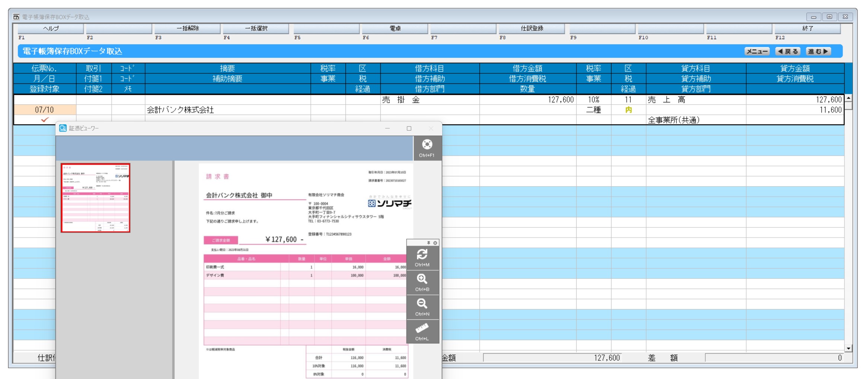The width and height of the screenshot is (868, 379).
Task: Select the invoice page thumbnail in viewer
Action: click(x=96, y=198)
